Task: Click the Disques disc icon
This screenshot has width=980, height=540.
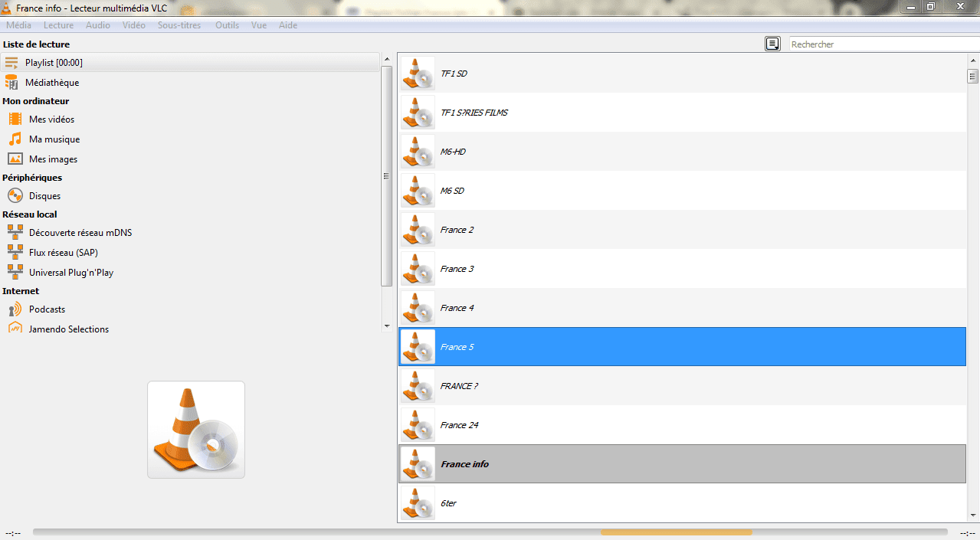Action: (15, 195)
